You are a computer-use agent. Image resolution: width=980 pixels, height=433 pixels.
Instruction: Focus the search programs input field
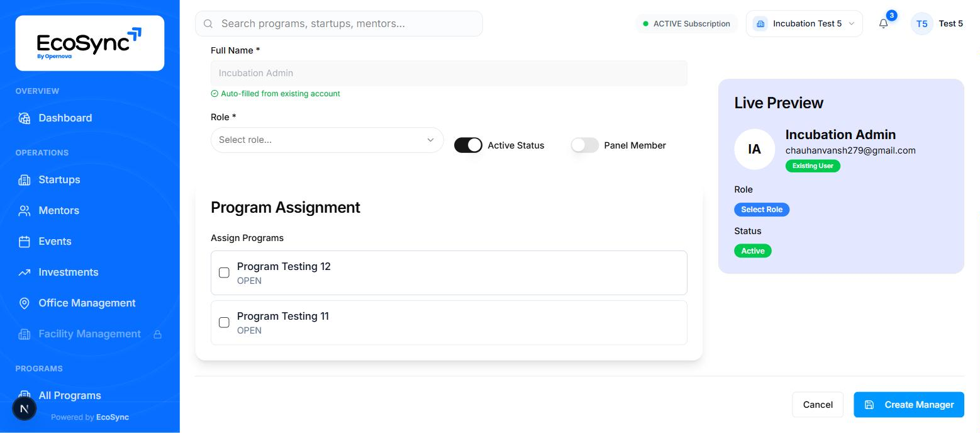click(339, 24)
